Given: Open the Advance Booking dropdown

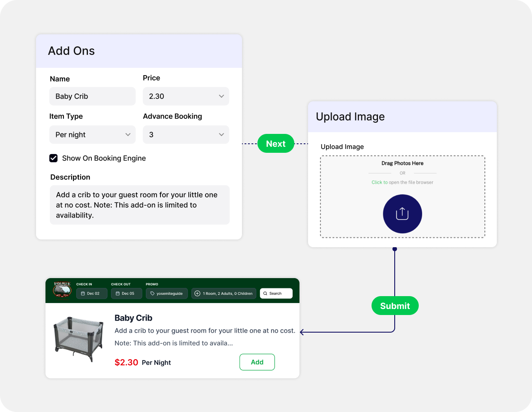Looking at the screenshot, I should [x=186, y=134].
